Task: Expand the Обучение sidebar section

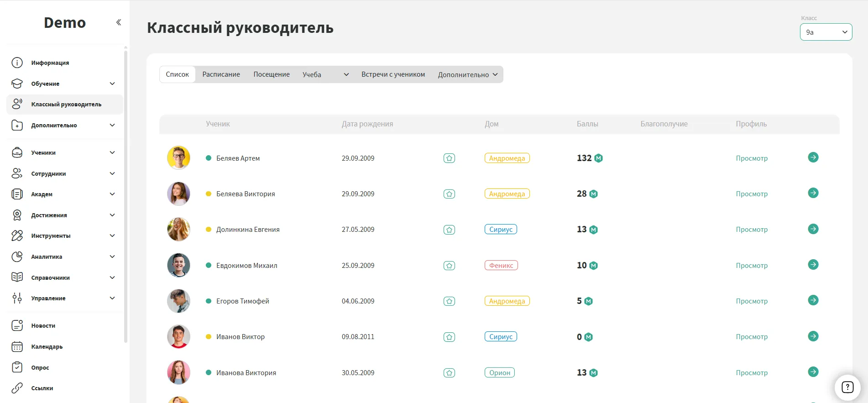Action: tap(112, 84)
